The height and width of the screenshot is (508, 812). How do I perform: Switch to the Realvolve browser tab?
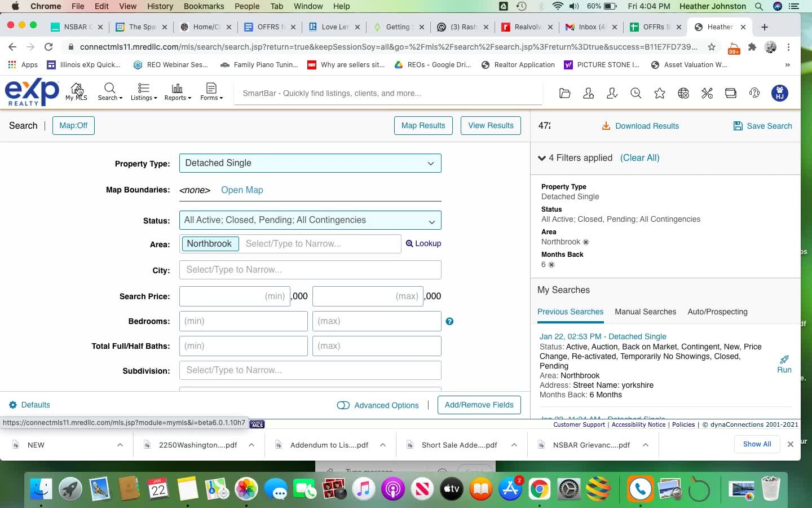(x=527, y=27)
